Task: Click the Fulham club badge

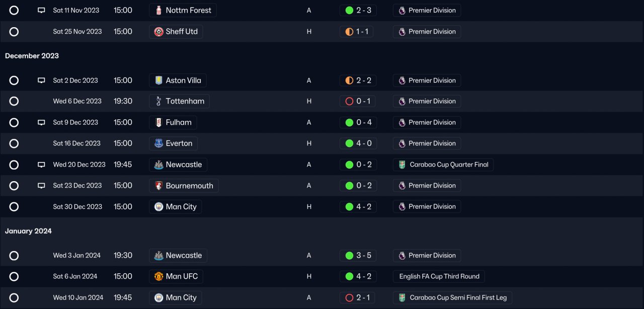Action: 158,122
